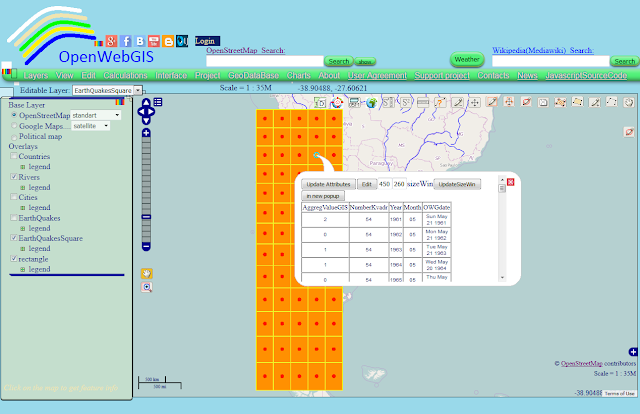Expand the EarthQuakes legend

coord(23,229)
